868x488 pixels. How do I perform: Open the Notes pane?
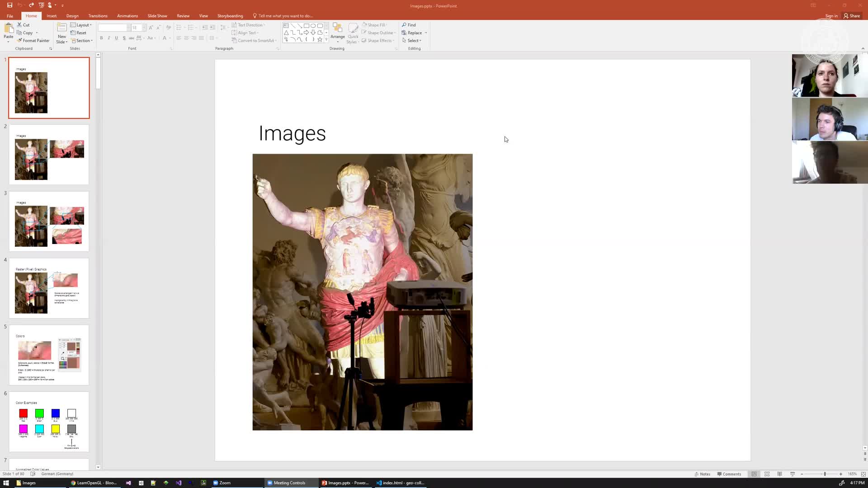coord(702,474)
